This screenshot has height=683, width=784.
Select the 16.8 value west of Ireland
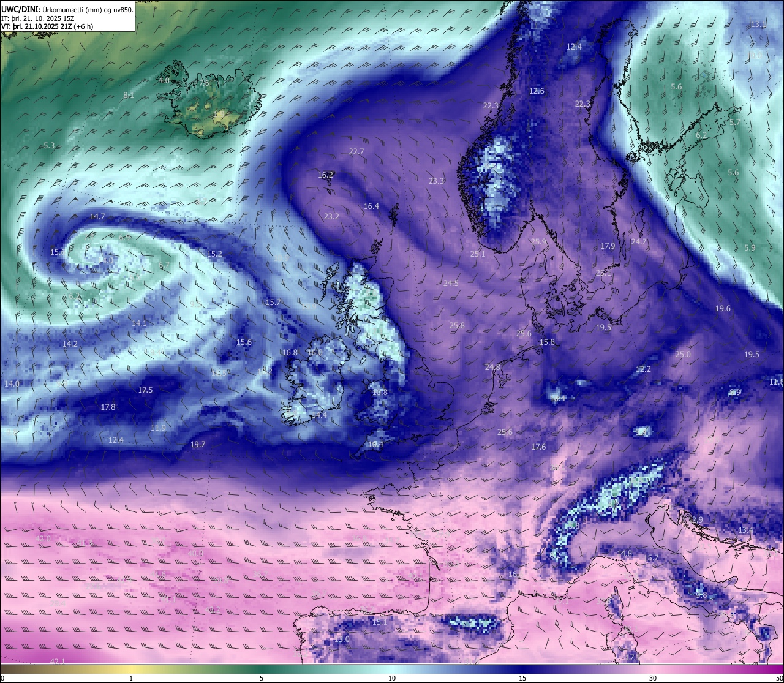click(290, 353)
